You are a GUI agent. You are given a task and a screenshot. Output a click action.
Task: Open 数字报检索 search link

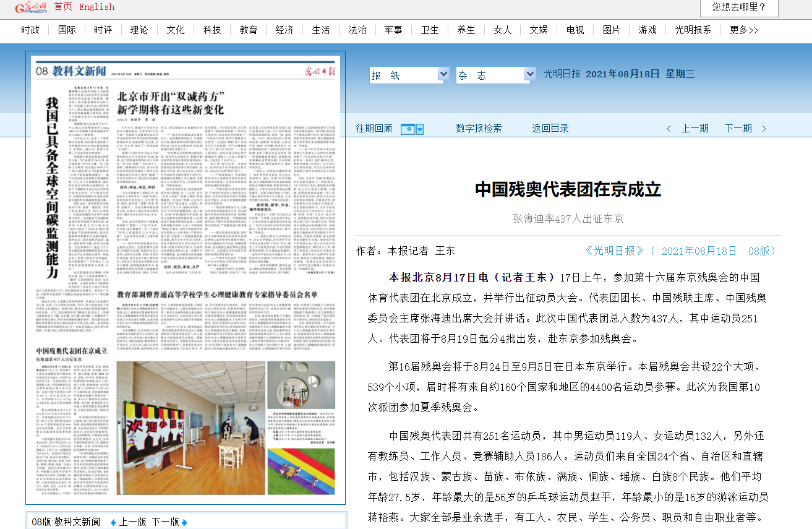(x=479, y=128)
